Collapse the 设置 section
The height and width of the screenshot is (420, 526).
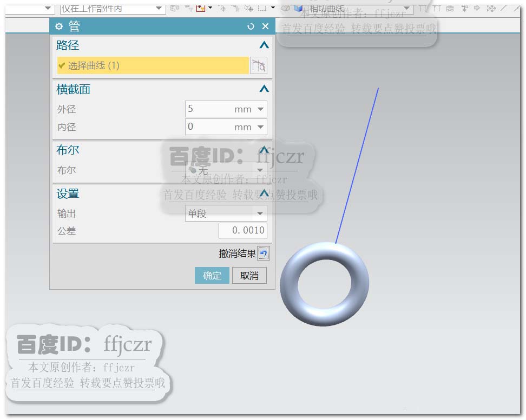click(264, 194)
